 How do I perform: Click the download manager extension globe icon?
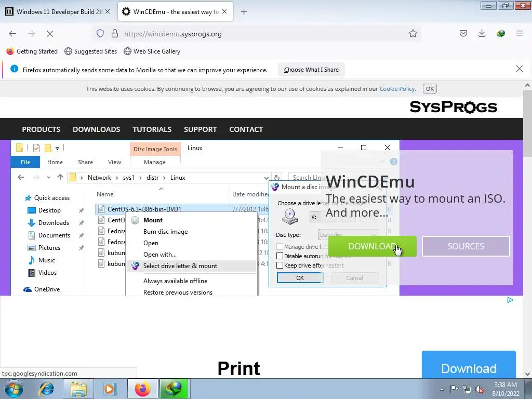500,33
